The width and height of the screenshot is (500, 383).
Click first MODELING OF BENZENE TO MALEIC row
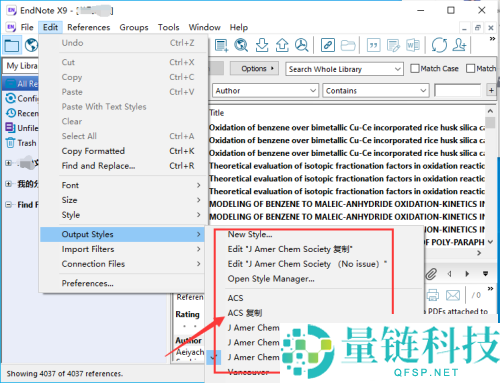[x=347, y=204]
